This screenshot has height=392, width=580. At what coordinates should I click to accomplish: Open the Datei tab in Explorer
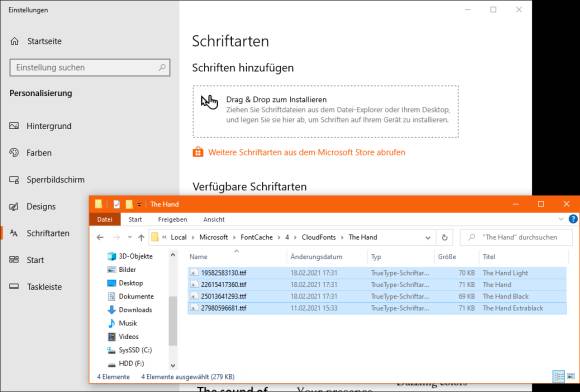click(x=105, y=219)
